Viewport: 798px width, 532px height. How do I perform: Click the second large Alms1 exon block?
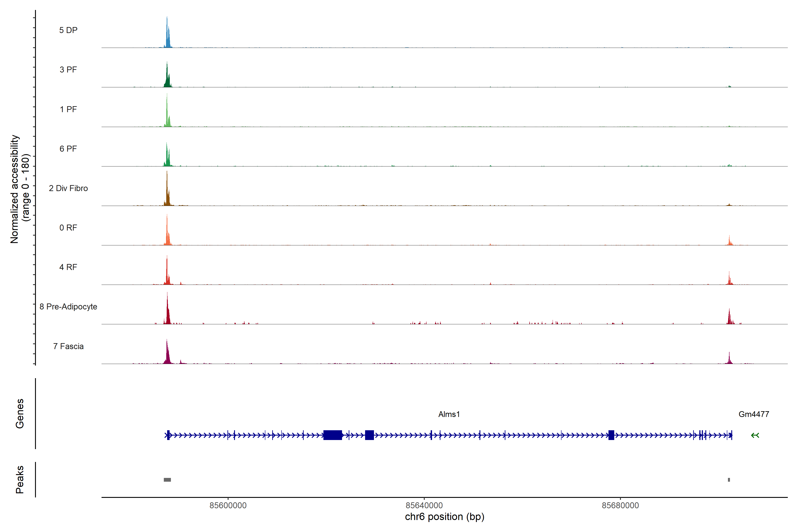(369, 435)
